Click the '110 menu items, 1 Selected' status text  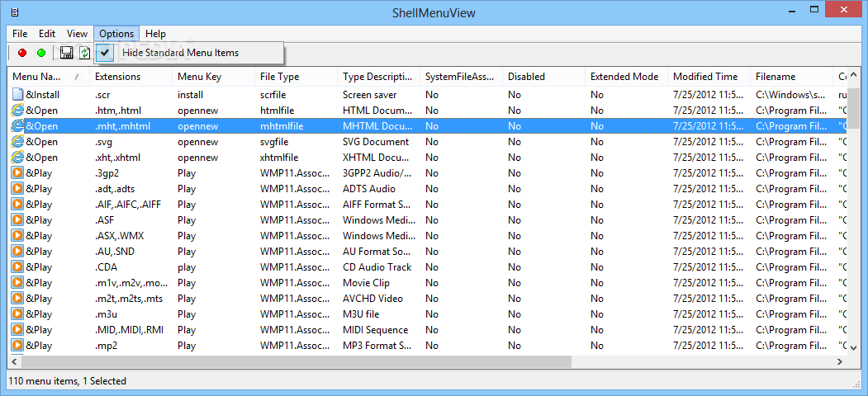click(x=68, y=381)
